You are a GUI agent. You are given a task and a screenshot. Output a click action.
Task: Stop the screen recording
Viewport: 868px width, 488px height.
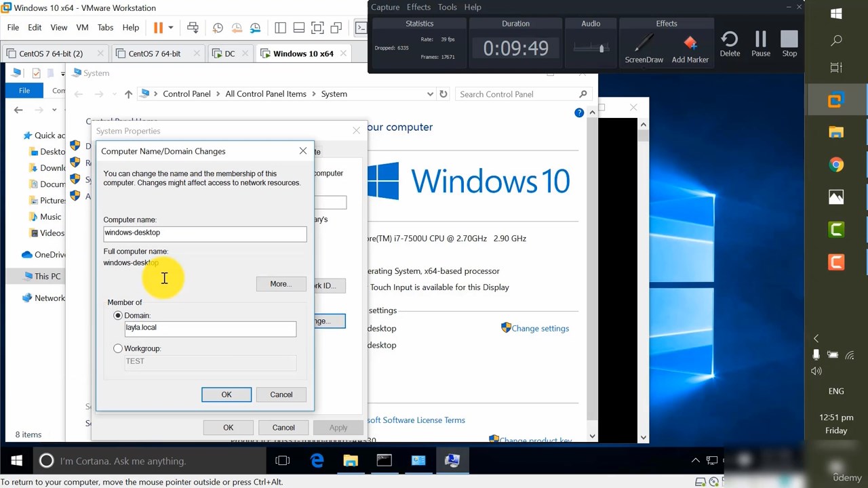[789, 45]
